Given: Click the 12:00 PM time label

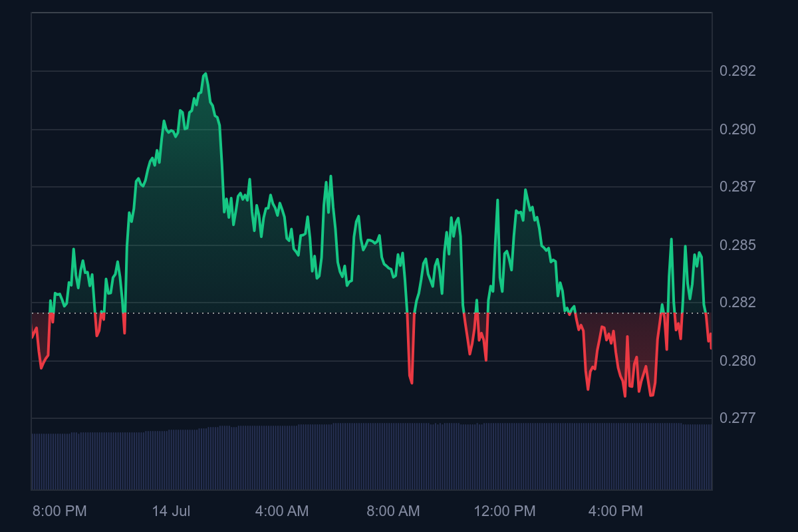Looking at the screenshot, I should pos(504,511).
